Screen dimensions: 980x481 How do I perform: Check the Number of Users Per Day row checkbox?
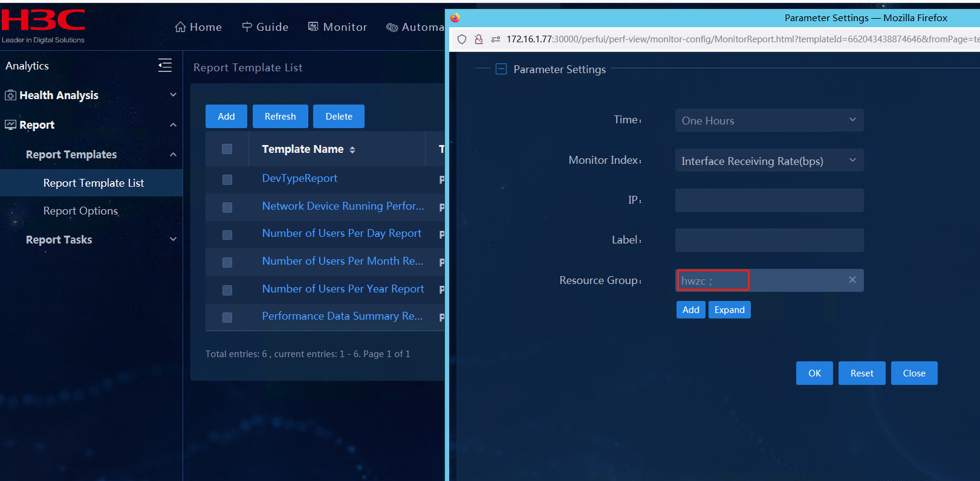tap(227, 235)
